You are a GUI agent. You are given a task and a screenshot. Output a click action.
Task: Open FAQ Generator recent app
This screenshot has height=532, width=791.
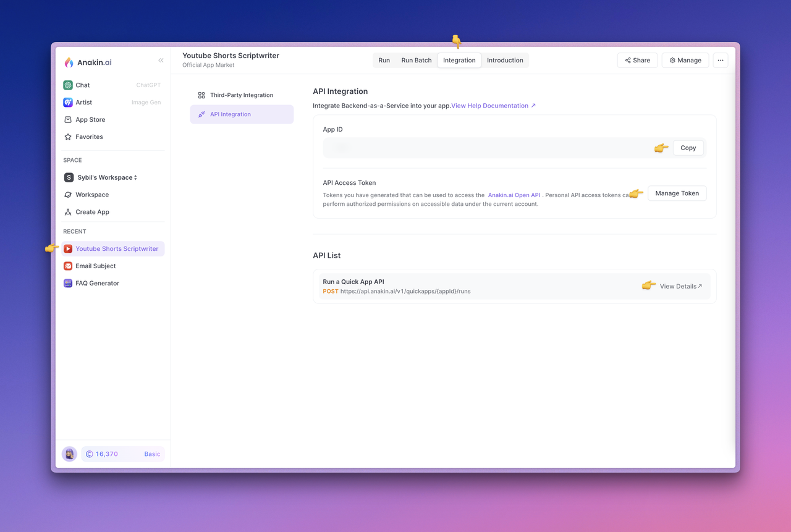tap(97, 284)
